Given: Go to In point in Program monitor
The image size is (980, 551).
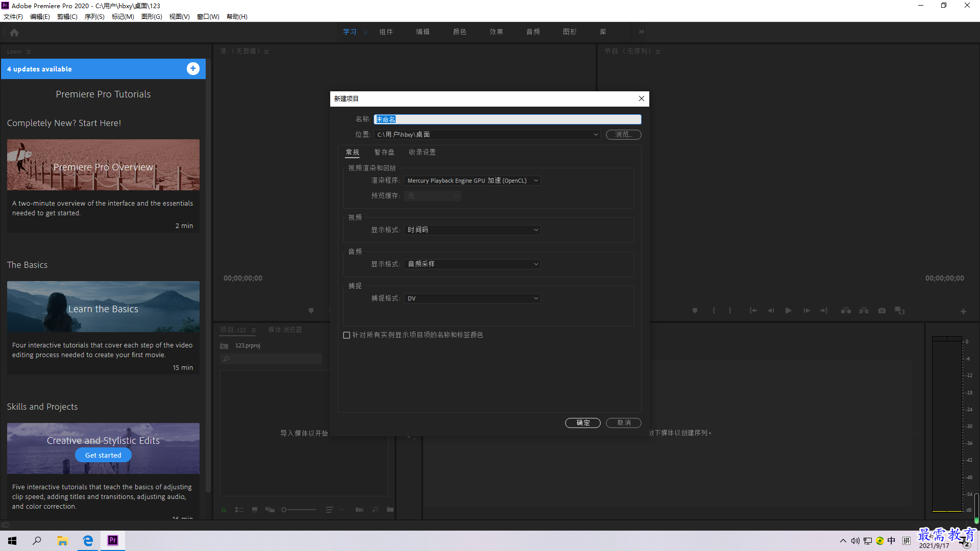Looking at the screenshot, I should point(753,311).
